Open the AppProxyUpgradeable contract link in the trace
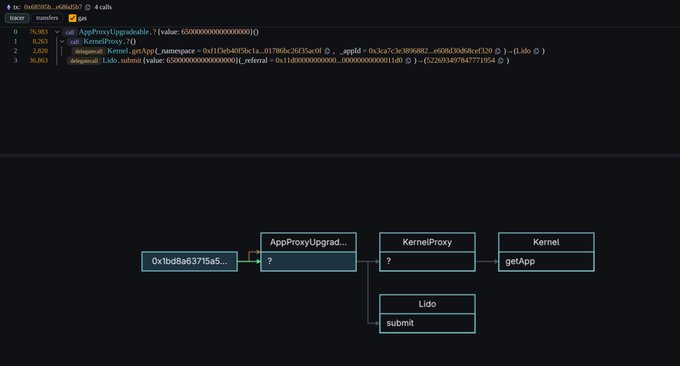This screenshot has width=680, height=366. [114, 32]
